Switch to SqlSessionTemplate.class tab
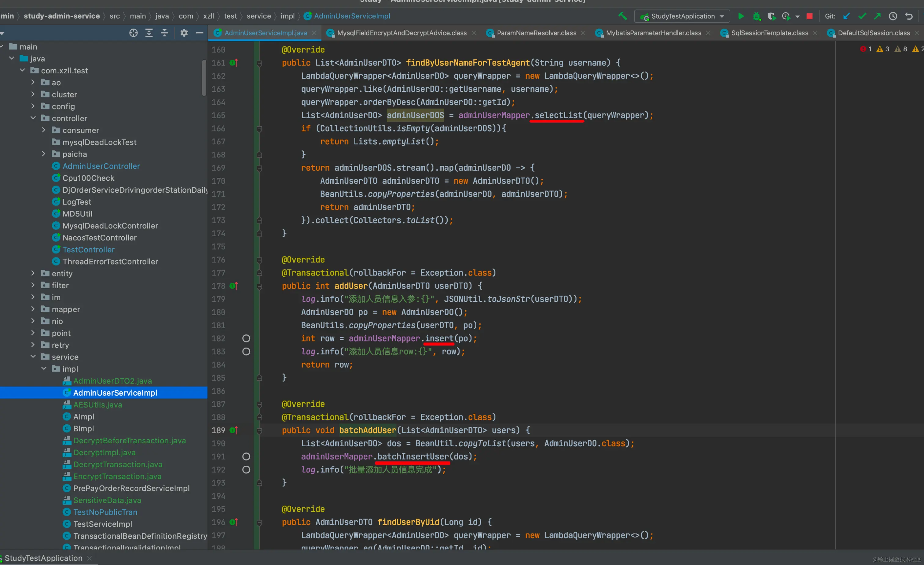This screenshot has height=565, width=924. click(769, 33)
